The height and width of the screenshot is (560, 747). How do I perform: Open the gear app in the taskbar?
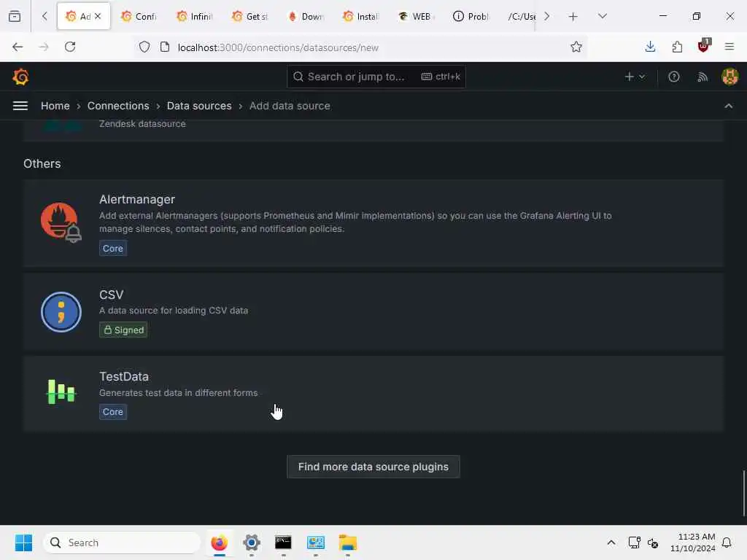(252, 542)
